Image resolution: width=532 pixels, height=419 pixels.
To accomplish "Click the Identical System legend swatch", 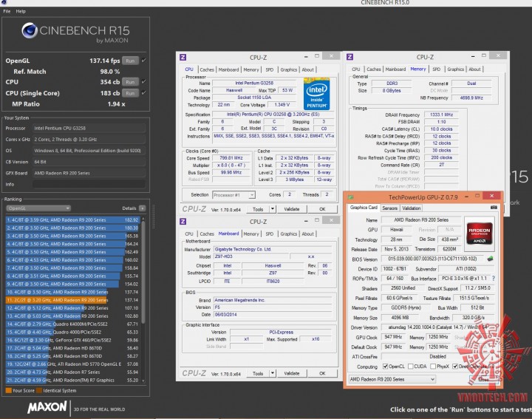I will (x=39, y=390).
